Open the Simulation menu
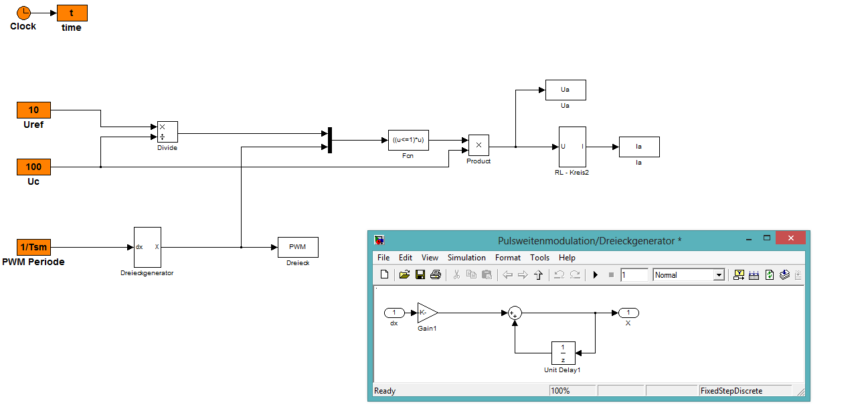The width and height of the screenshot is (868, 409). point(466,258)
